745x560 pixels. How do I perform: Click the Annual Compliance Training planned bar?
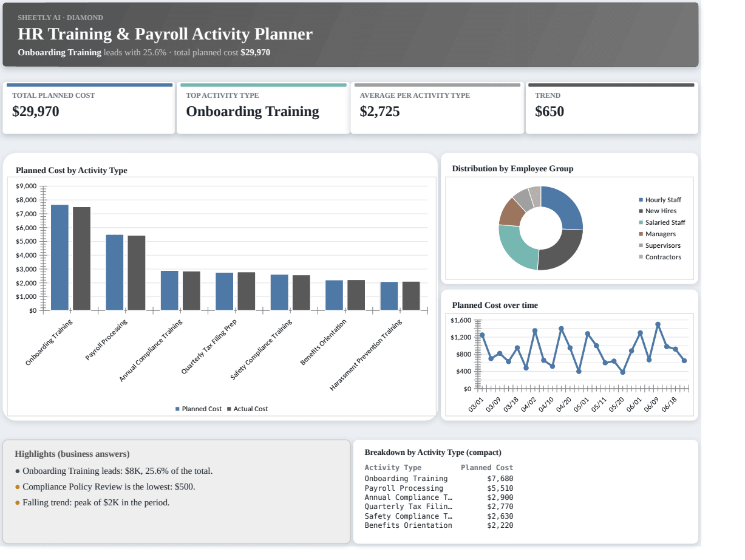tap(169, 290)
